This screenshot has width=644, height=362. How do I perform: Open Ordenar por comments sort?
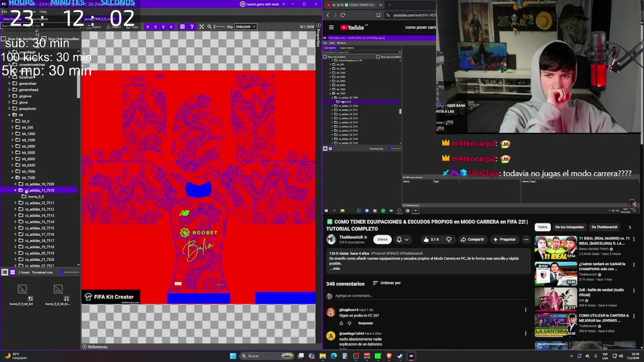coord(386,283)
